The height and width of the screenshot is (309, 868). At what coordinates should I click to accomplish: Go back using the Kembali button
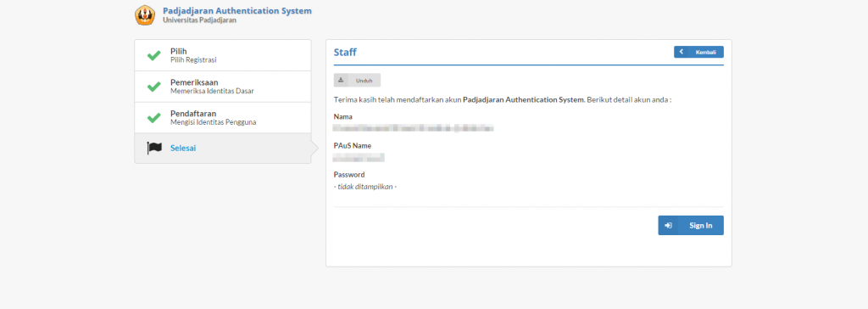(x=698, y=52)
